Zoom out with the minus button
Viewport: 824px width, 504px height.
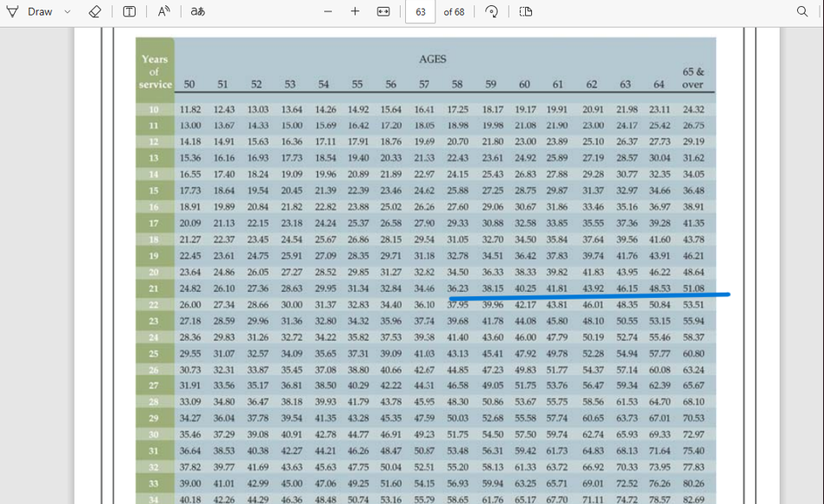tap(328, 12)
